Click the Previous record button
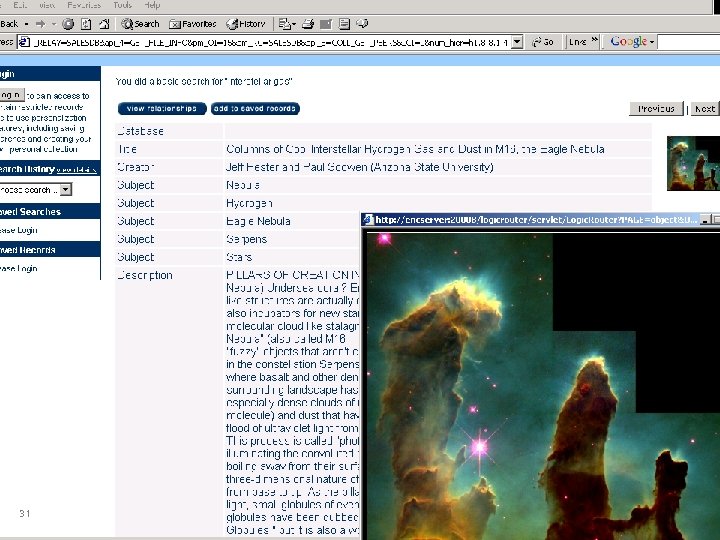This screenshot has width=720, height=540. tap(656, 109)
